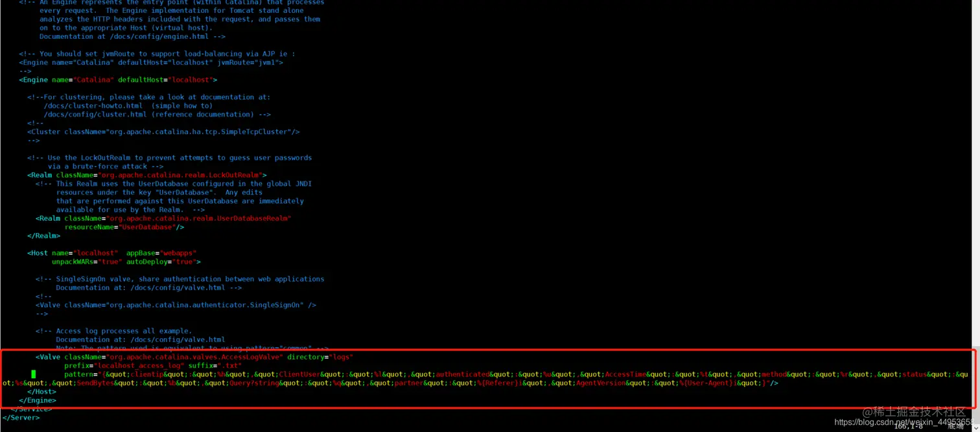Click prefix="localhost_access_log" attribute

(124, 365)
